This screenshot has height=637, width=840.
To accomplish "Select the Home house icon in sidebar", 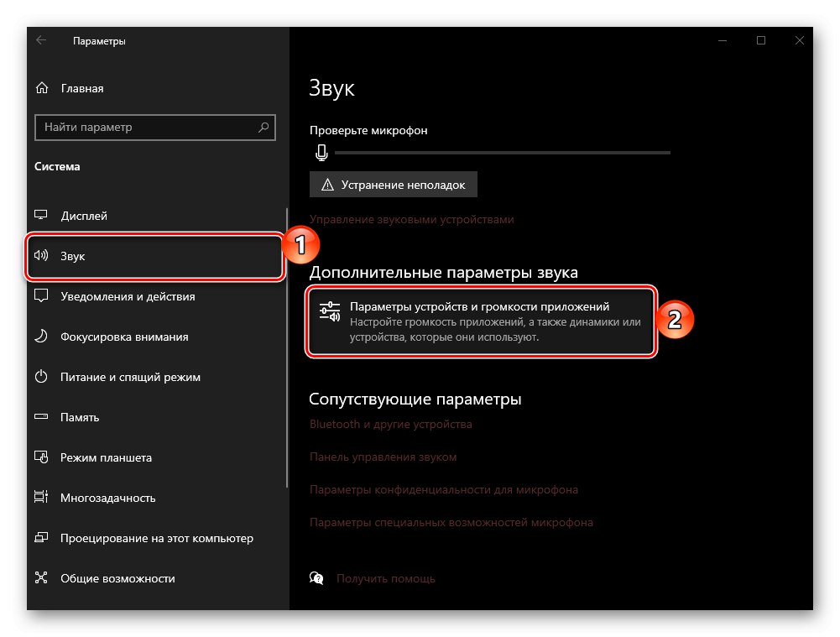I will point(40,87).
